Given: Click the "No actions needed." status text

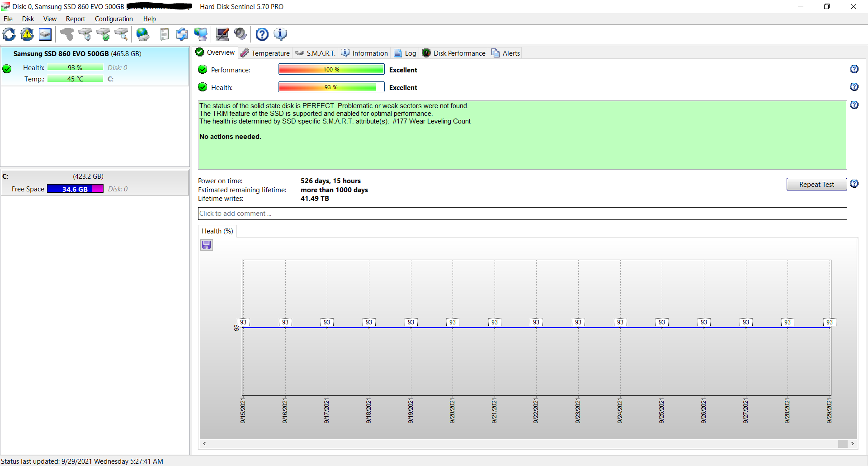Looking at the screenshot, I should pyautogui.click(x=230, y=137).
